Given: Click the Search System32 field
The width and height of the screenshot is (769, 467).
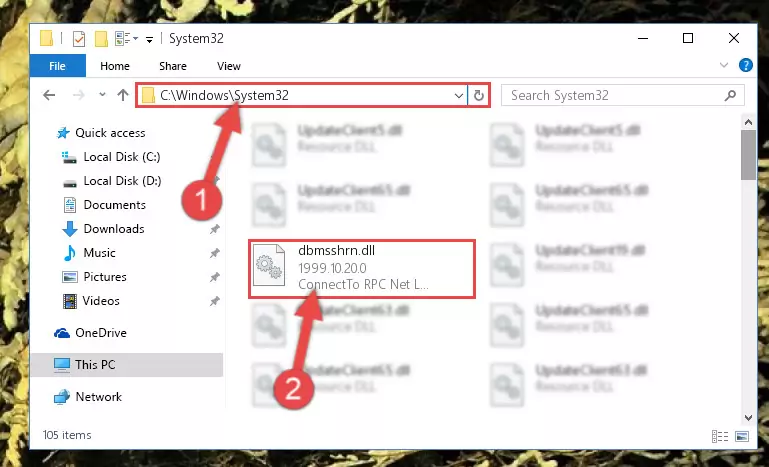Looking at the screenshot, I should [622, 95].
